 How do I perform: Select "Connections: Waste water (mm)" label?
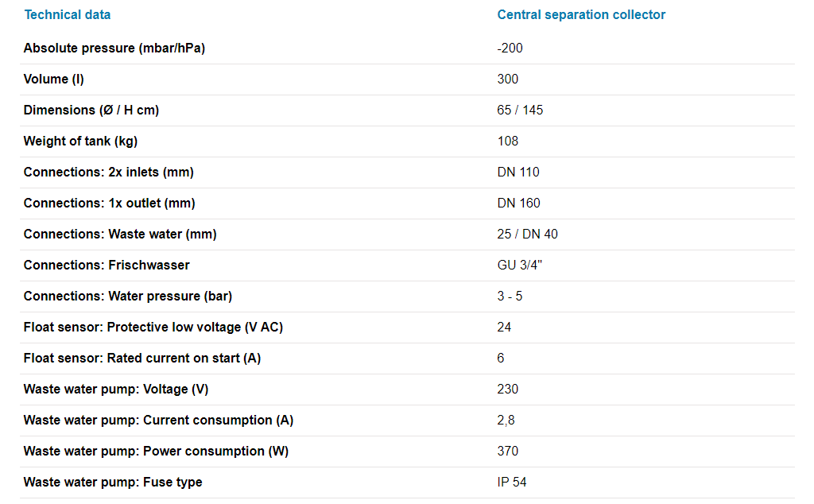tap(120, 234)
